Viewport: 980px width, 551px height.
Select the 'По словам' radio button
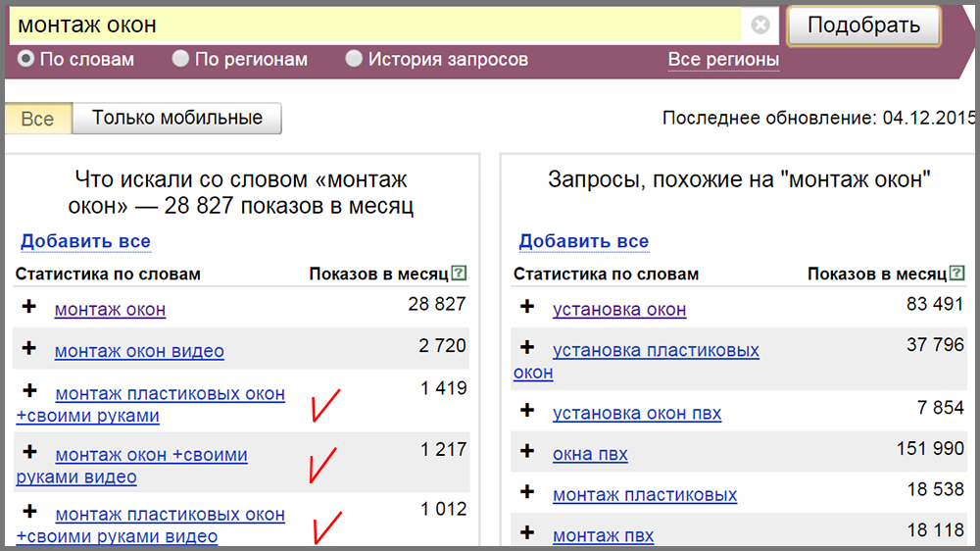click(26, 60)
